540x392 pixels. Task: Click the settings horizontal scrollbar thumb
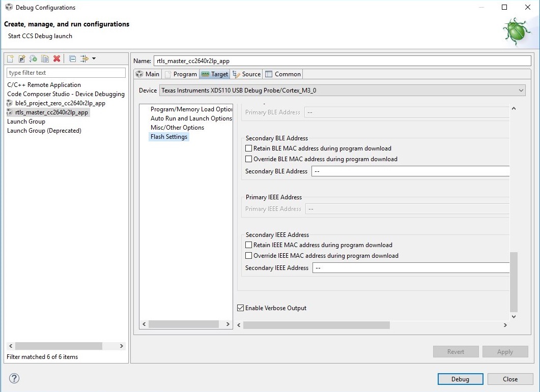pos(317,325)
